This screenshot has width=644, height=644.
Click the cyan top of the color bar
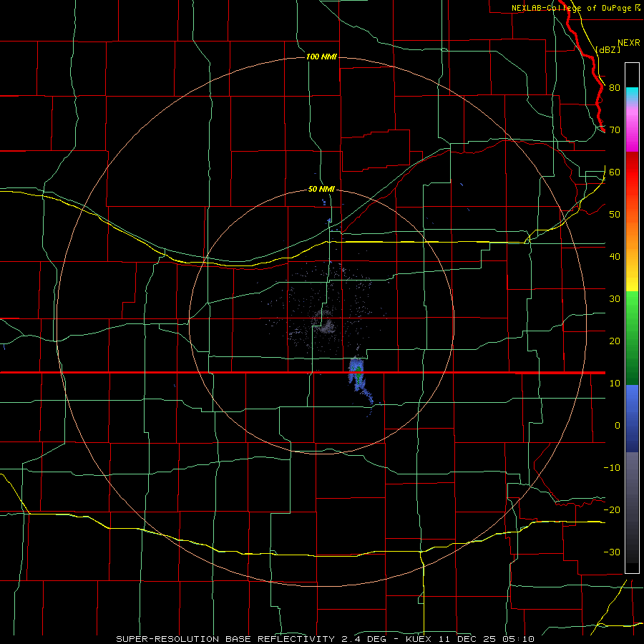pyautogui.click(x=632, y=94)
